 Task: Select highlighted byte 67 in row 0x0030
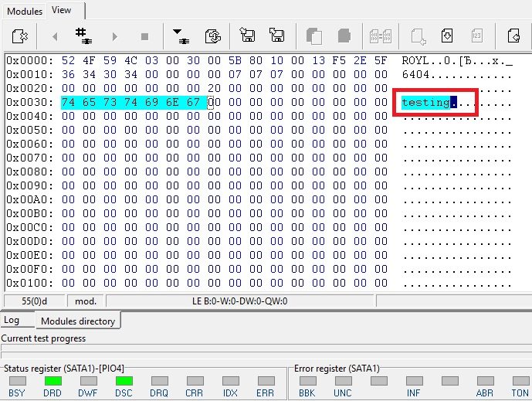[193, 102]
